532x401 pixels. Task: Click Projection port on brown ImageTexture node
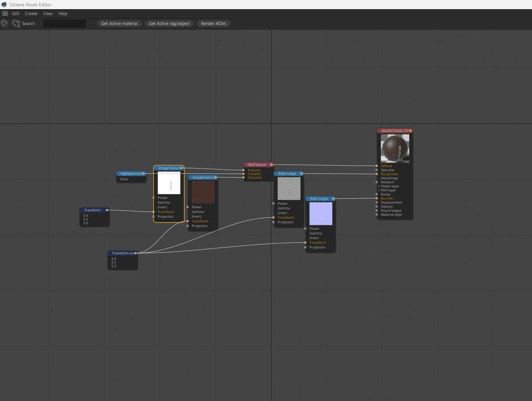click(x=188, y=226)
